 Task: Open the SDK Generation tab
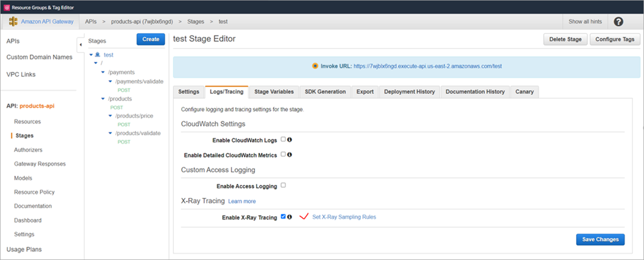coord(326,92)
